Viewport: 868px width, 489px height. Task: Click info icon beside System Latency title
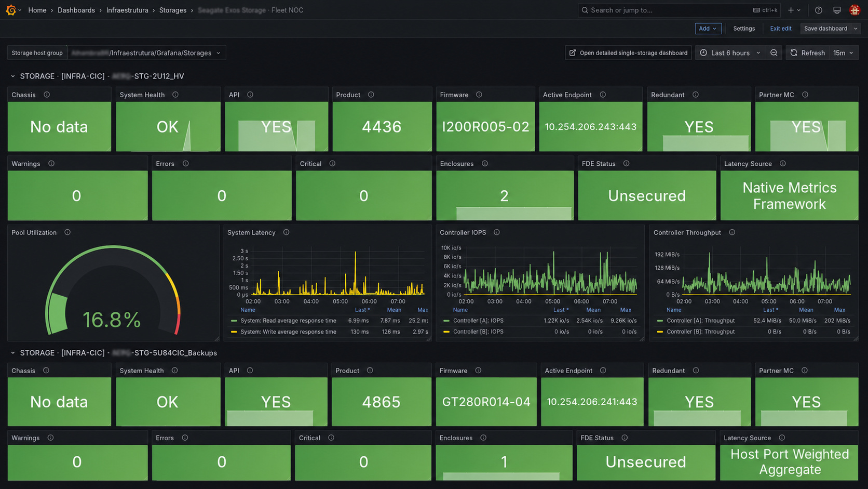[x=287, y=232]
